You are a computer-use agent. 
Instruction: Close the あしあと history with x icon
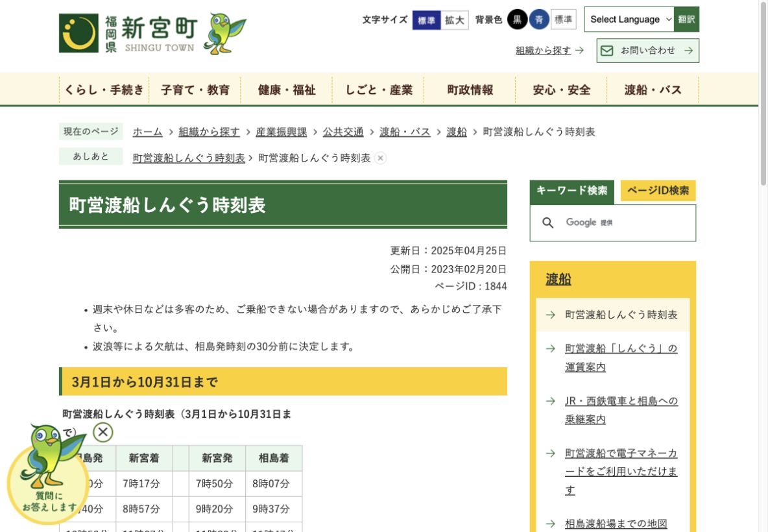(x=380, y=158)
